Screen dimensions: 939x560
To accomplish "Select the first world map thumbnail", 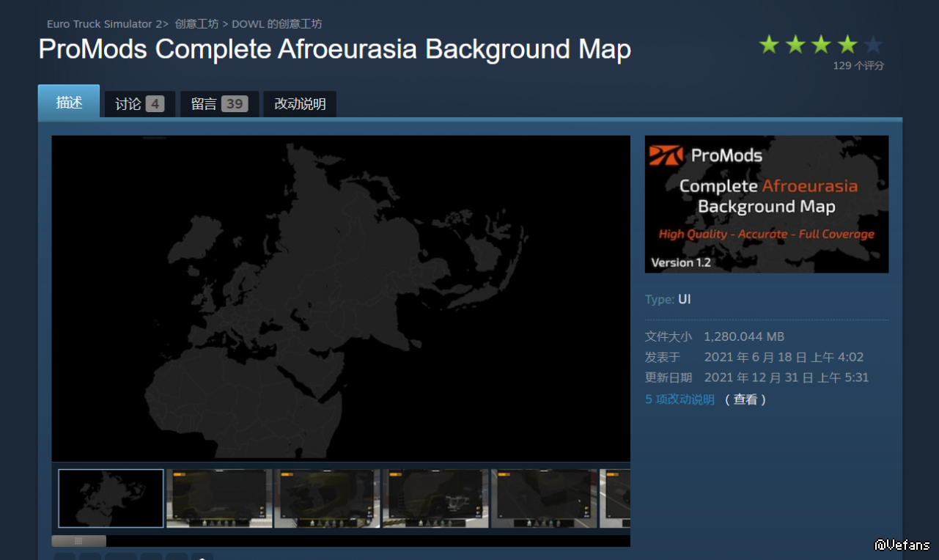I will pos(111,498).
